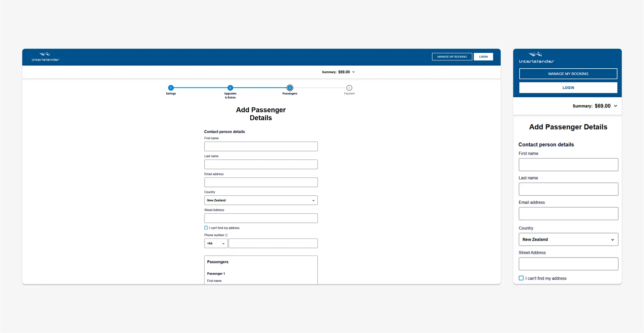Click the Interislander logo in desktop view
644x333 pixels.
click(45, 57)
